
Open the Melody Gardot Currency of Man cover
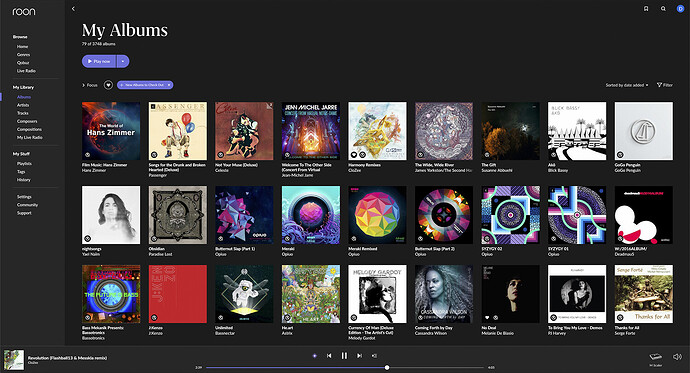pyautogui.click(x=377, y=294)
